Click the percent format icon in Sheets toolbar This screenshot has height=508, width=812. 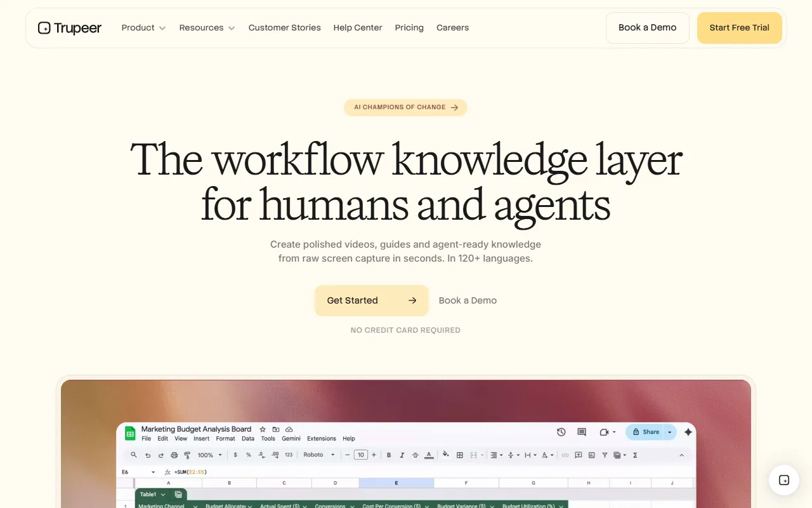pos(249,455)
